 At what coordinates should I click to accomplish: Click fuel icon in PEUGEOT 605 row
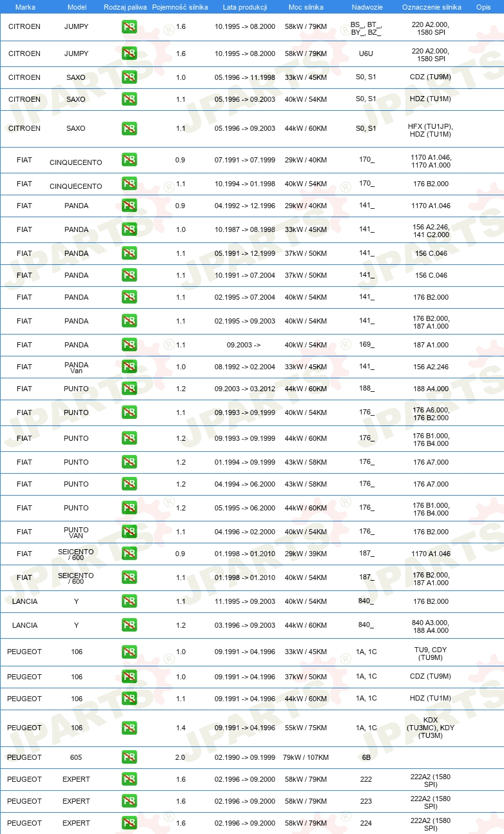pos(129,757)
